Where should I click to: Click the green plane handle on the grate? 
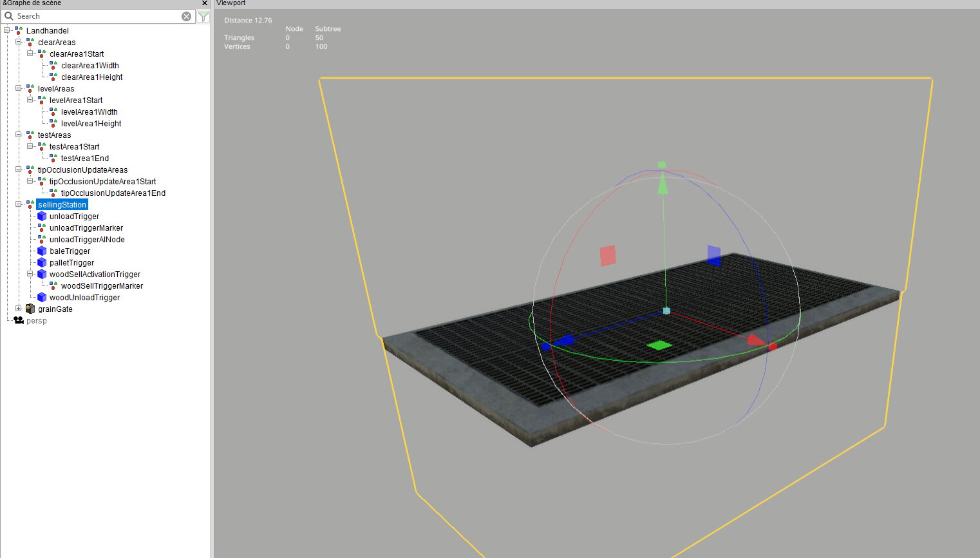coord(659,346)
